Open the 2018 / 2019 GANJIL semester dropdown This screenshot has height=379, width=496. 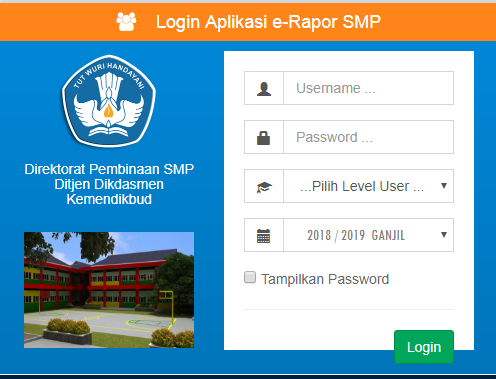coord(368,235)
